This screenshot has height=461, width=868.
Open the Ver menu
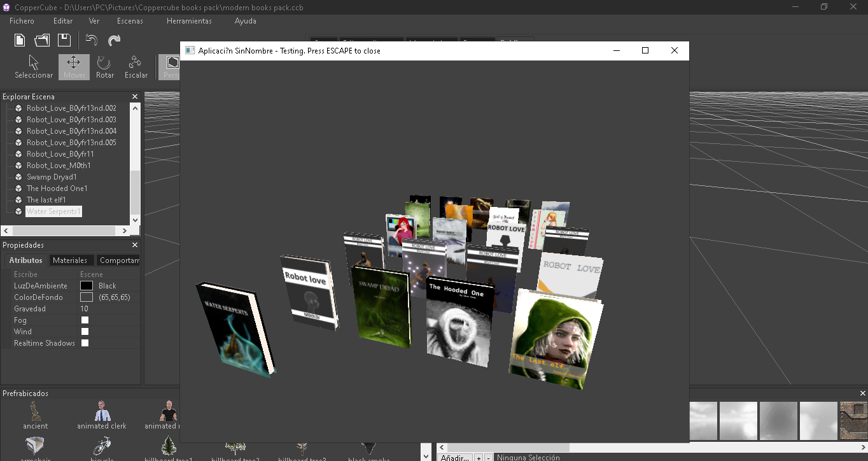point(94,21)
